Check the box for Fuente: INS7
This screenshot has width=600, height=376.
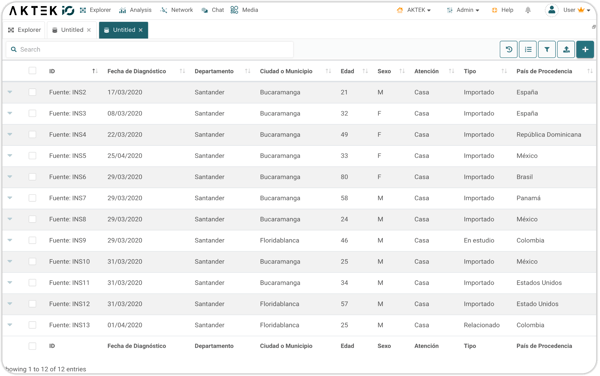[32, 198]
